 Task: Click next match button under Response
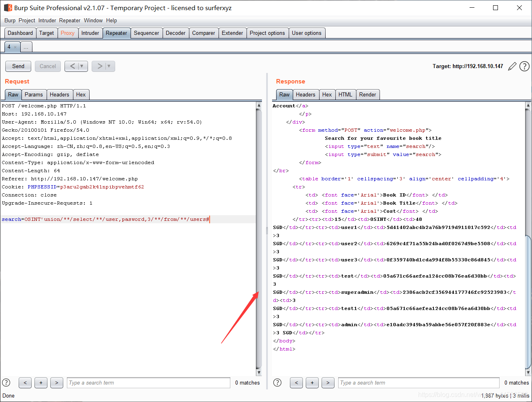[328, 383]
